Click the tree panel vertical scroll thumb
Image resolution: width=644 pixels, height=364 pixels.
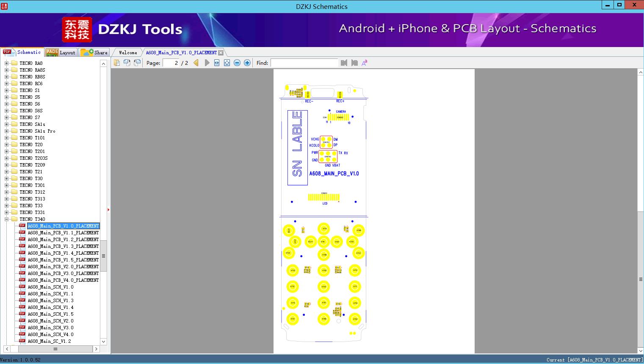coord(104,256)
